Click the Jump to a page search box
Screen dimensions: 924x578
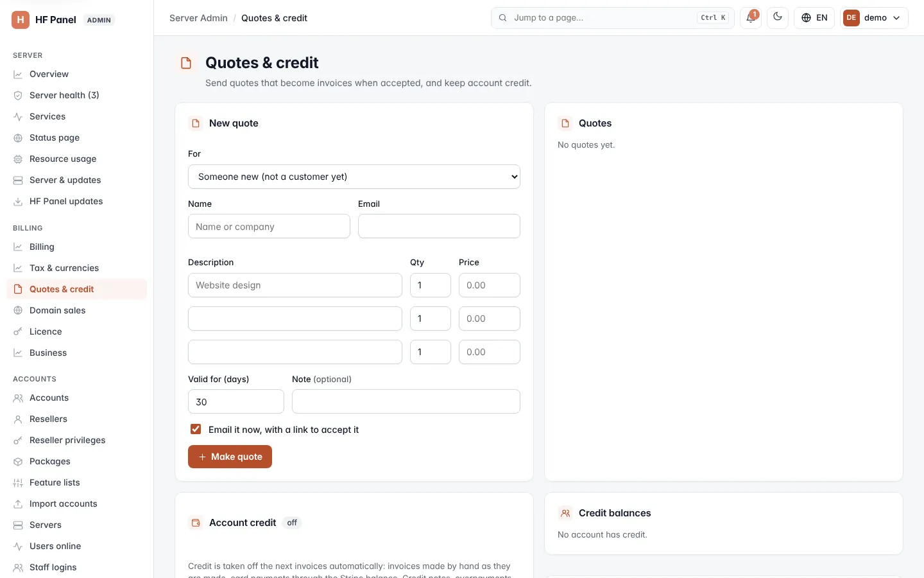click(x=613, y=18)
